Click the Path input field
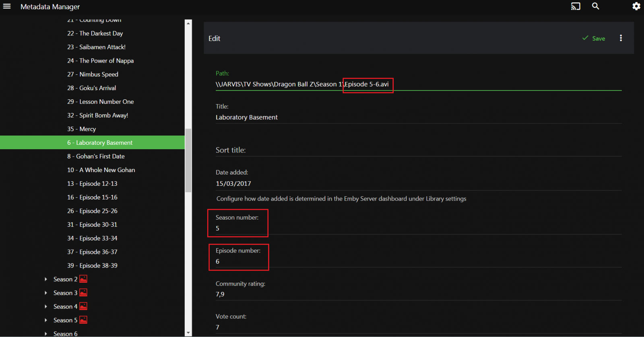The height and width of the screenshot is (337, 644). pyautogui.click(x=419, y=84)
